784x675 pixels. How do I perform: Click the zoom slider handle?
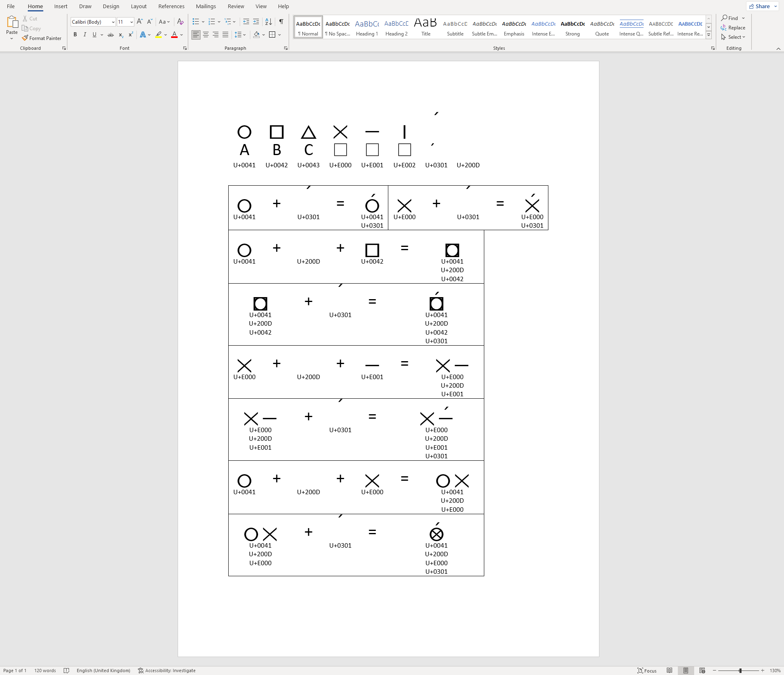pos(740,671)
